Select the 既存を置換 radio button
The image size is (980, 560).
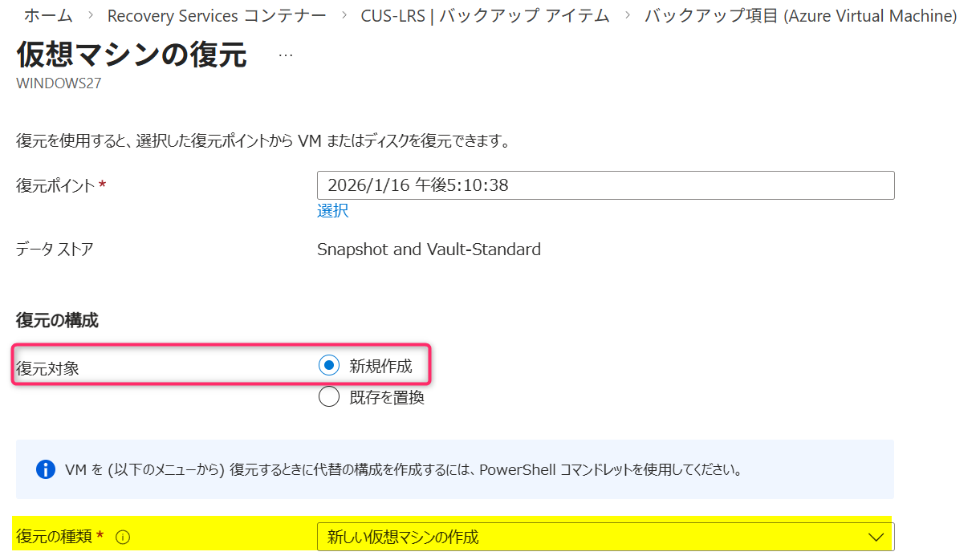[329, 397]
